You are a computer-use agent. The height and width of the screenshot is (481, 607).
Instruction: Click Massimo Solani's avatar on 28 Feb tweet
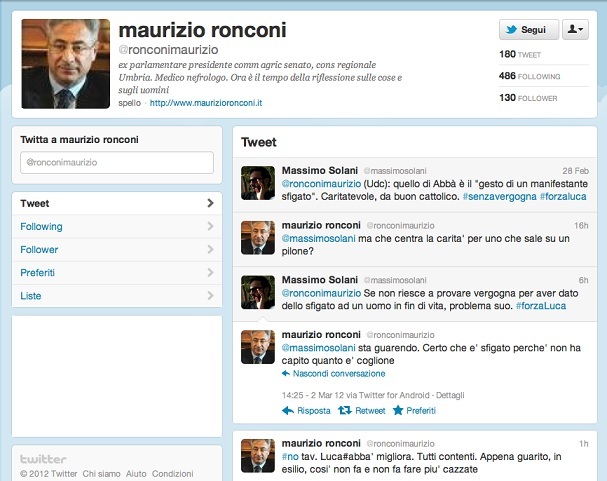click(x=258, y=183)
